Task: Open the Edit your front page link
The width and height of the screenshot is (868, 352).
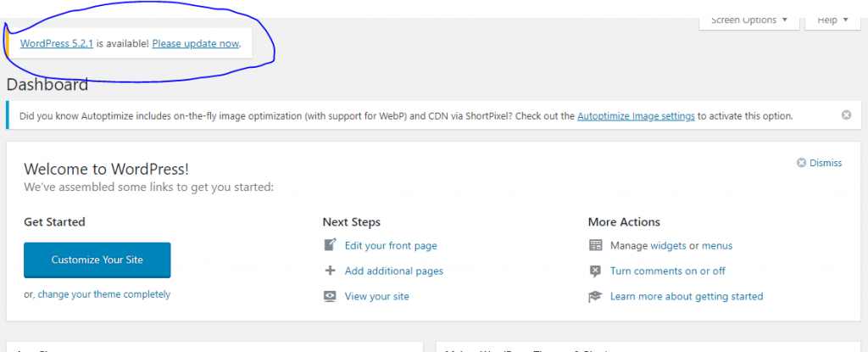Action: pos(391,245)
